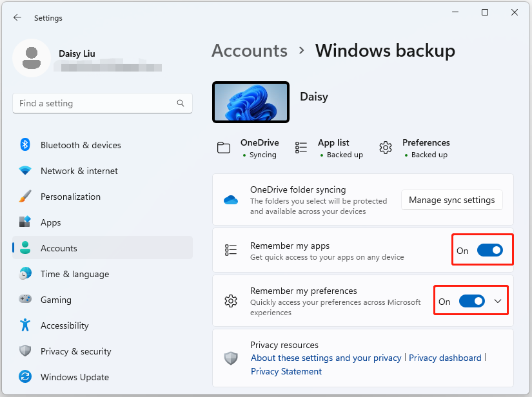Click the OneDrive folder status icon
Image resolution: width=532 pixels, height=397 pixels.
point(224,148)
